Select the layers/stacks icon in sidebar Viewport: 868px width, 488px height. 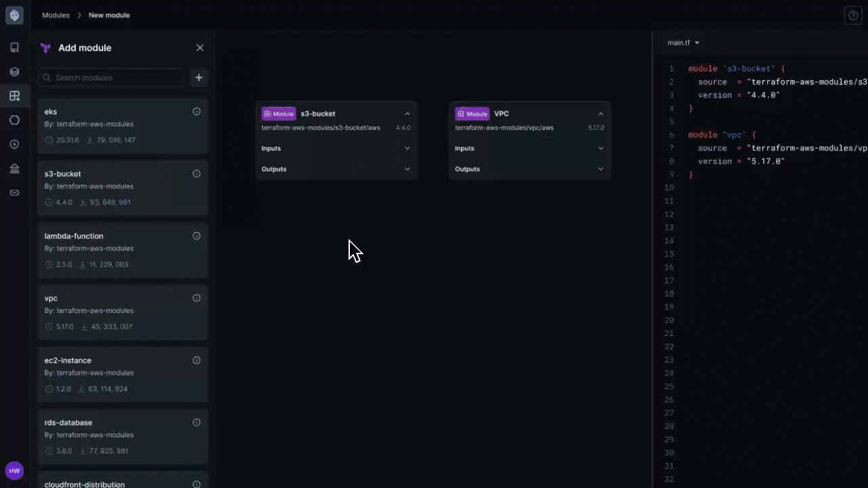click(14, 71)
